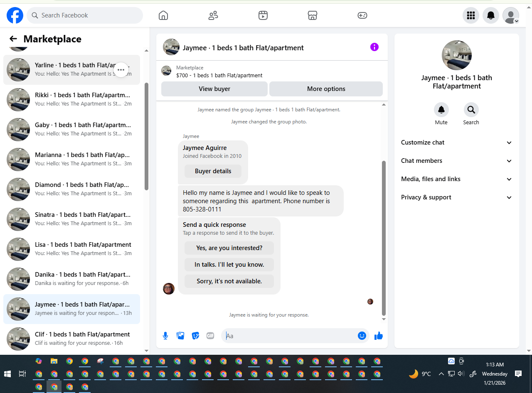Click the sender avatar beside quick responses
The image size is (532, 393).
tap(169, 289)
